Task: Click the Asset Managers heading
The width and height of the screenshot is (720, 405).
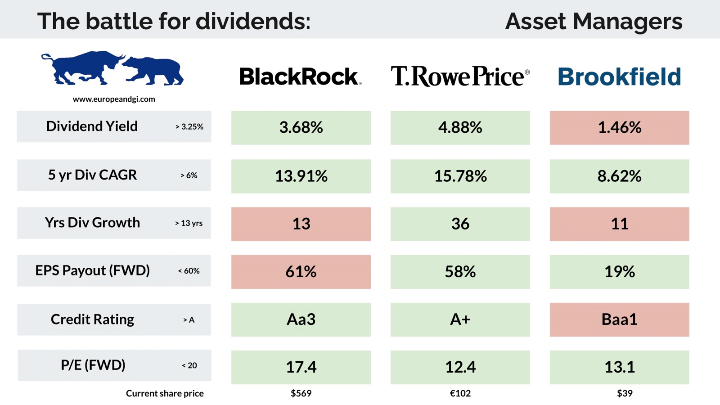Action: (593, 20)
